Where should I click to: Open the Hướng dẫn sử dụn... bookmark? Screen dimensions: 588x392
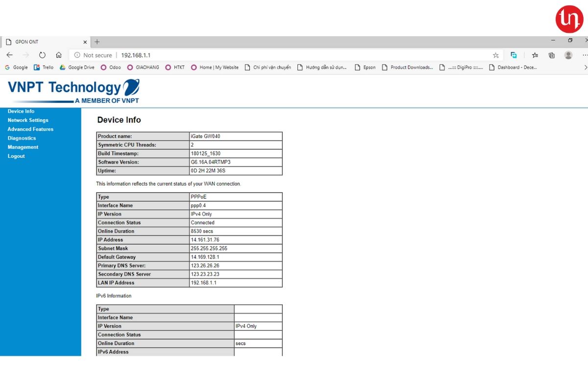click(322, 68)
